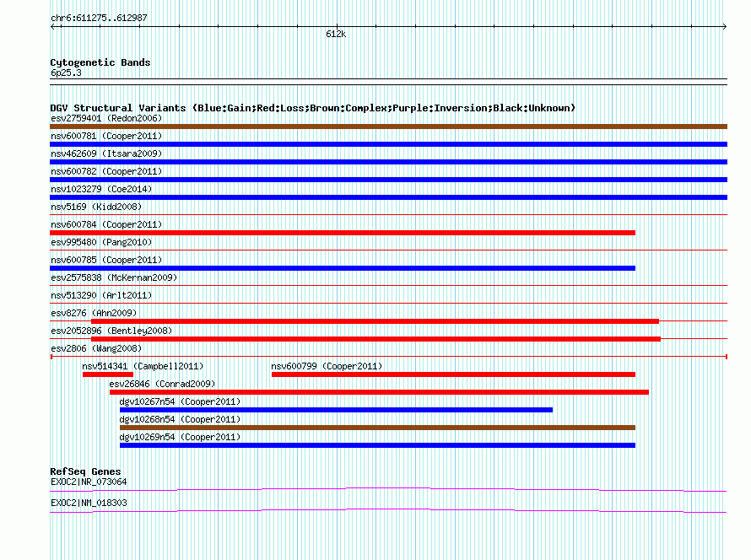Click the right arrow of the ruler
This screenshot has width=751, height=560.
(x=725, y=27)
